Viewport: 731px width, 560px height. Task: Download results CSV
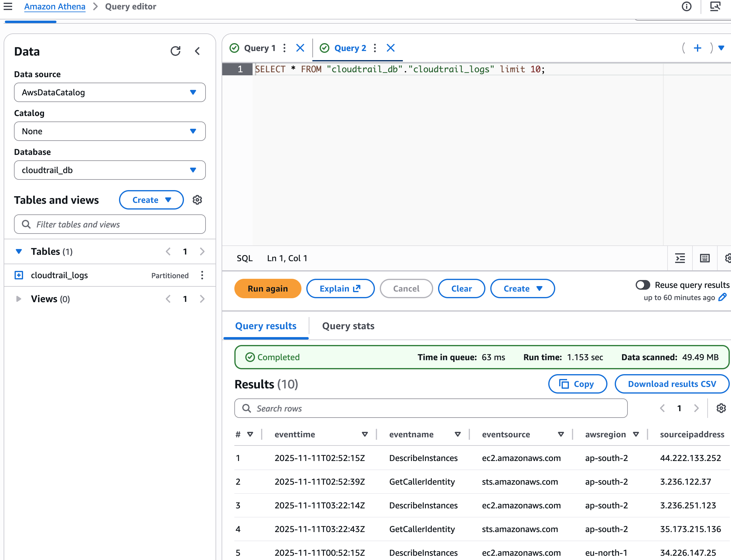672,384
